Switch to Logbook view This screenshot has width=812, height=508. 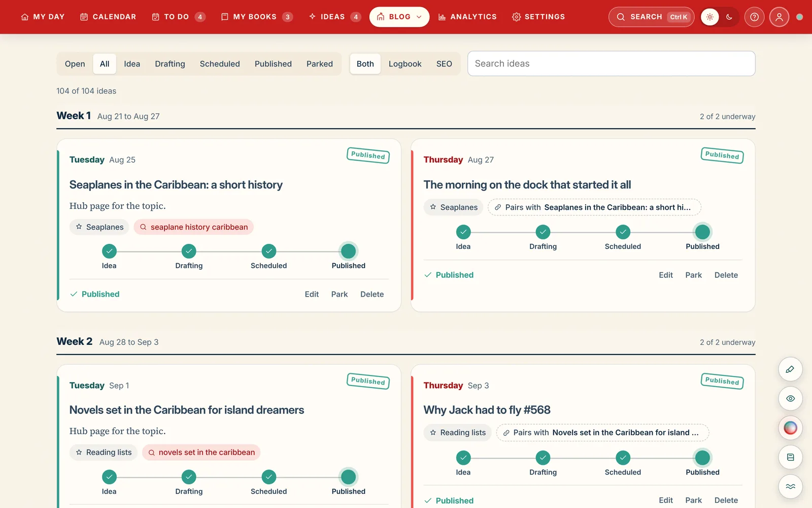click(405, 64)
